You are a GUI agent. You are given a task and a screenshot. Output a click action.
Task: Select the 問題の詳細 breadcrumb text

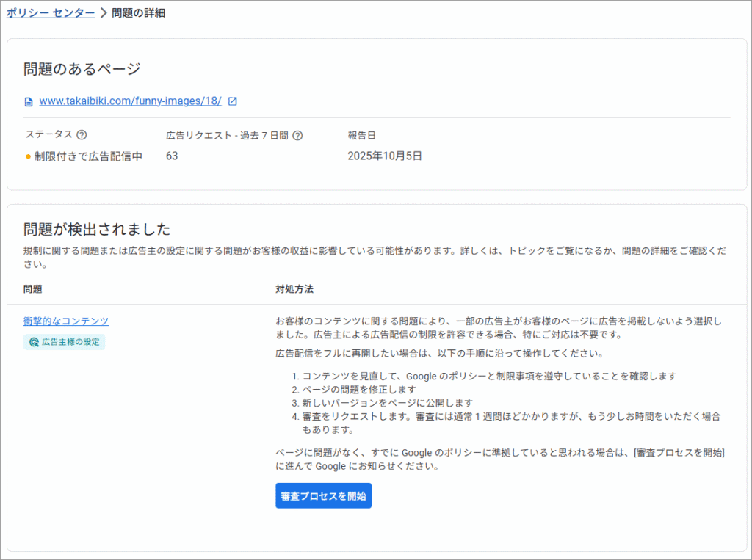pyautogui.click(x=138, y=13)
